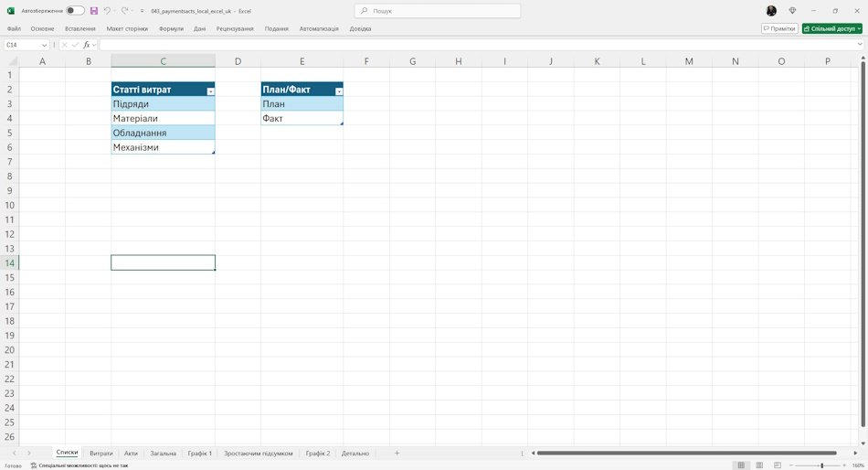
Task: Select cell containing Обладнання
Action: (x=163, y=133)
